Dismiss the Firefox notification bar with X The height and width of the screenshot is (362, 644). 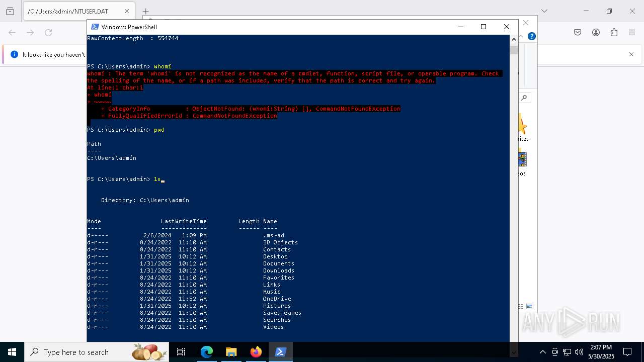(631, 54)
